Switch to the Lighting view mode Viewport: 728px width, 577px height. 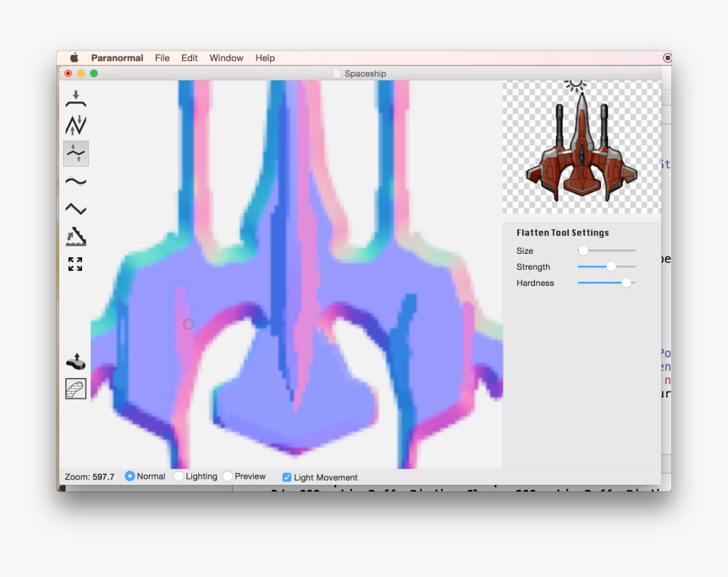click(179, 476)
